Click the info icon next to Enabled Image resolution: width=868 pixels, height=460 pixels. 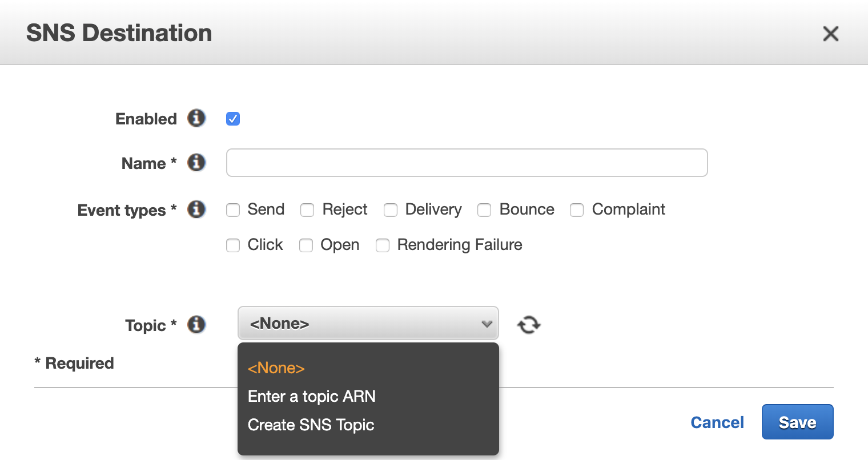click(196, 118)
